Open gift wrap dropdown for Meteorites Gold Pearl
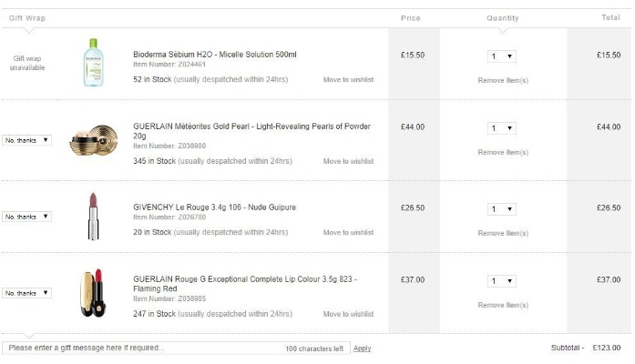The height and width of the screenshot is (364, 635). point(26,140)
